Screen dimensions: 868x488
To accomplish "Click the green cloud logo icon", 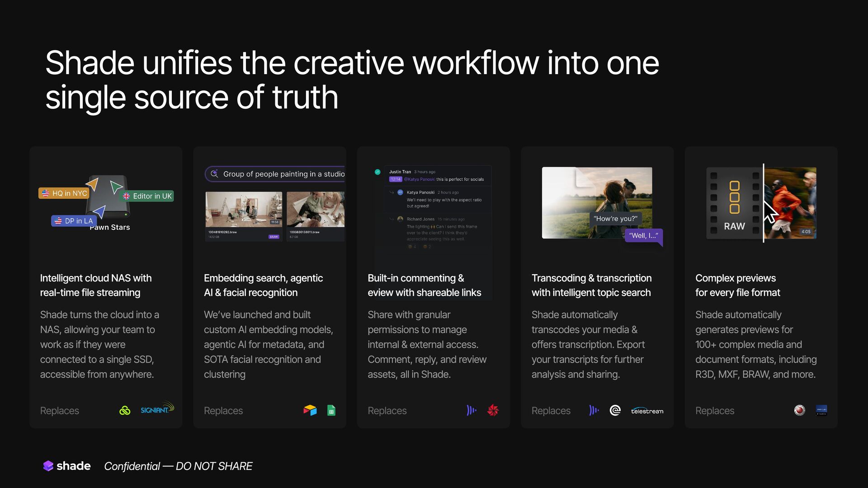I will [125, 410].
